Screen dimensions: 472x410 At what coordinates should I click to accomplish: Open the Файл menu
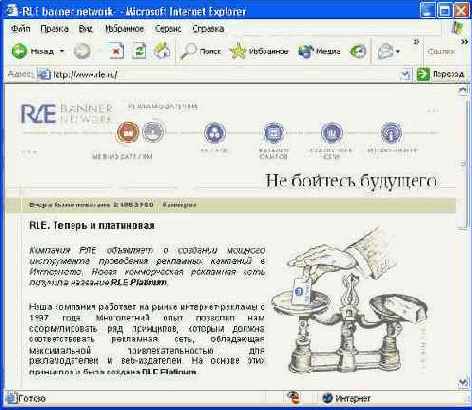20,29
